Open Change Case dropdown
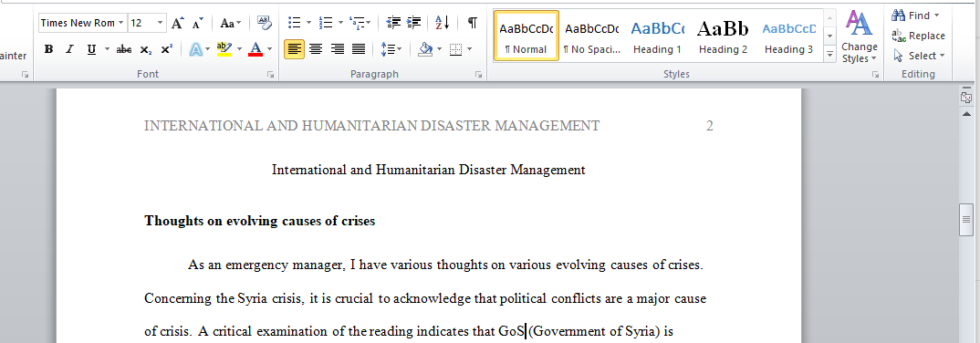 230,24
